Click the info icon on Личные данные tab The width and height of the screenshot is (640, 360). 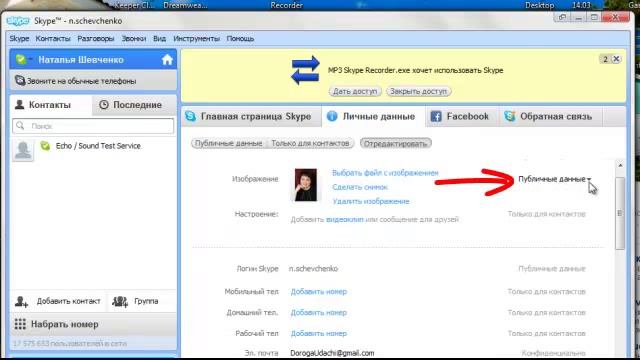coord(332,116)
